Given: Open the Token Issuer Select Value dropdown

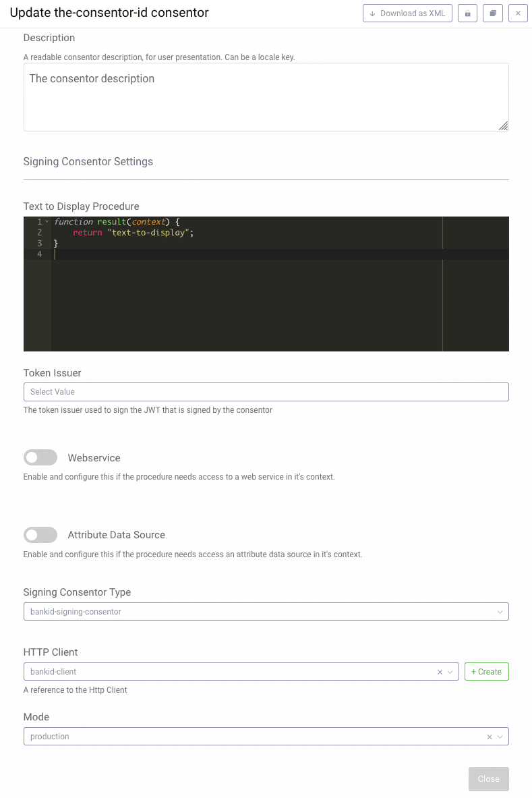Looking at the screenshot, I should pos(266,392).
